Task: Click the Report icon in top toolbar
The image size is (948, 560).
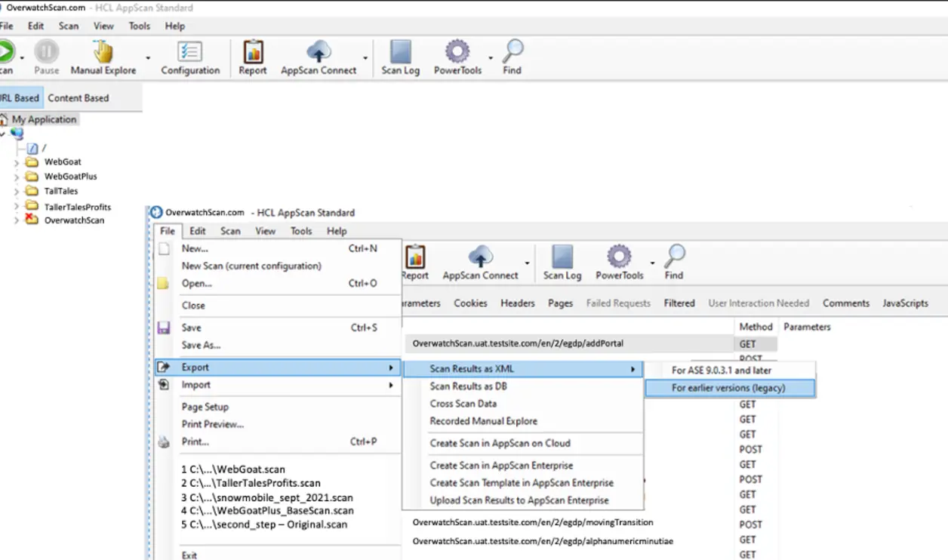Action: (x=253, y=52)
